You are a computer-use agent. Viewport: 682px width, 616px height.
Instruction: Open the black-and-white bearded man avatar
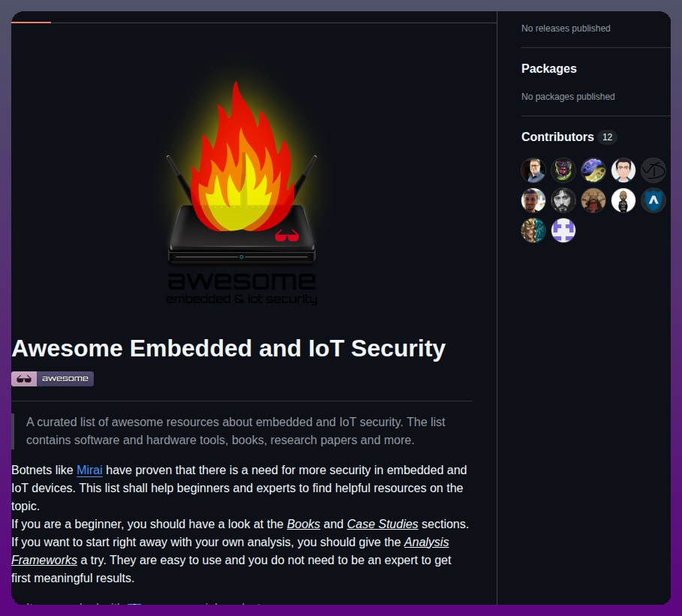(x=563, y=200)
